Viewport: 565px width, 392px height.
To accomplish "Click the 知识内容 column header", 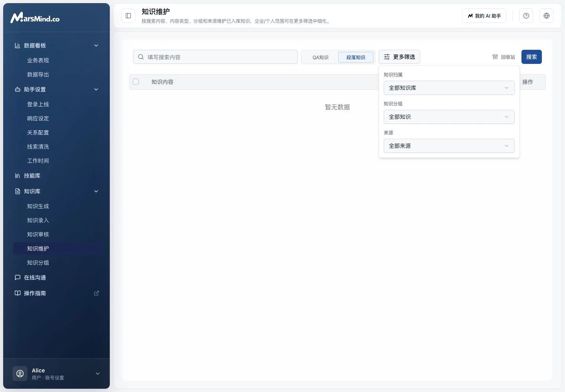I will click(x=162, y=82).
